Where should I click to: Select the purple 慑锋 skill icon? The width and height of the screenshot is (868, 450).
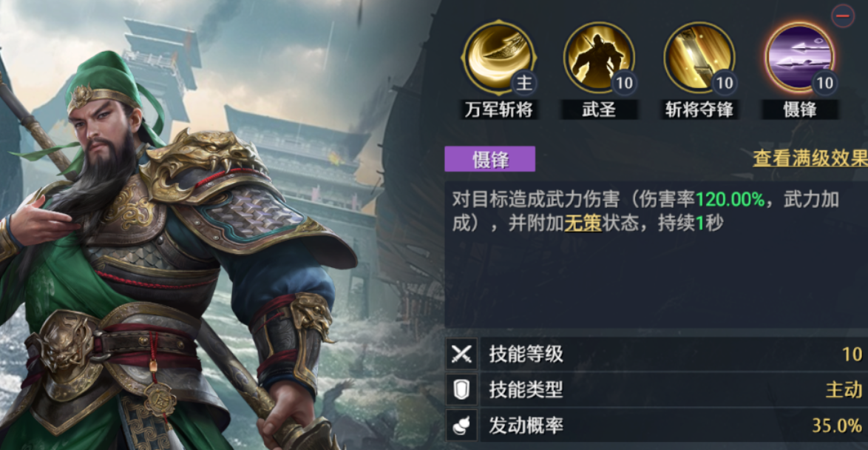800,58
